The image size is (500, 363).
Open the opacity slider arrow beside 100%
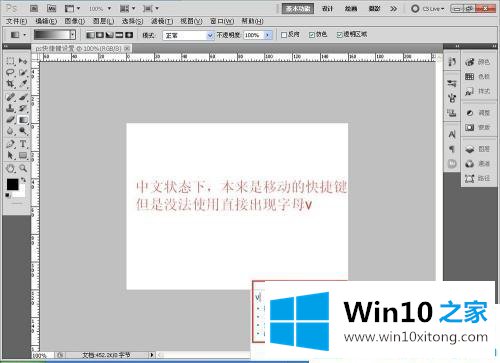268,35
